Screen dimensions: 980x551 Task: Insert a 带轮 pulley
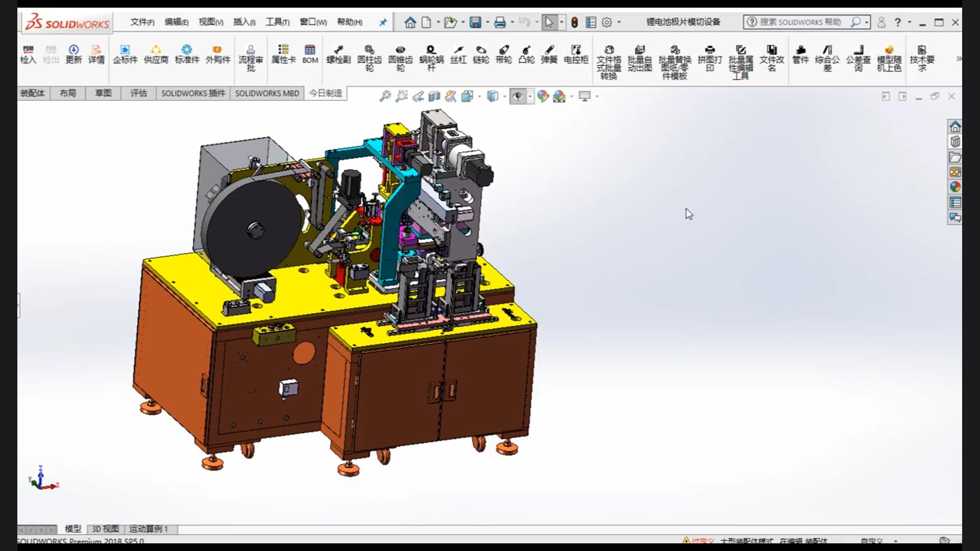point(504,54)
